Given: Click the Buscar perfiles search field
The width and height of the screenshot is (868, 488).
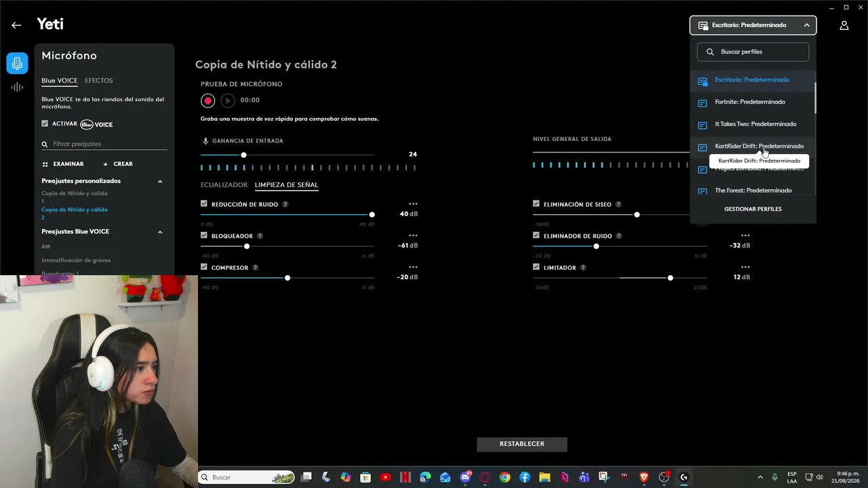Looking at the screenshot, I should pyautogui.click(x=753, y=52).
